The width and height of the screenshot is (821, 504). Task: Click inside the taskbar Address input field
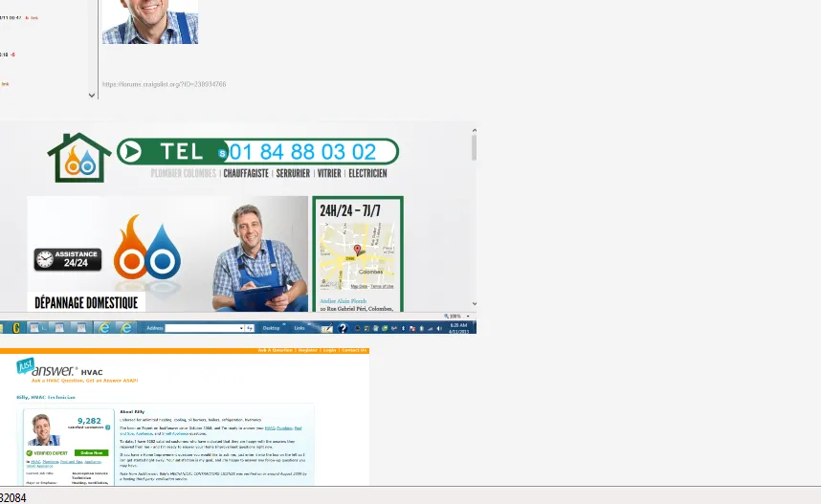tap(202, 328)
